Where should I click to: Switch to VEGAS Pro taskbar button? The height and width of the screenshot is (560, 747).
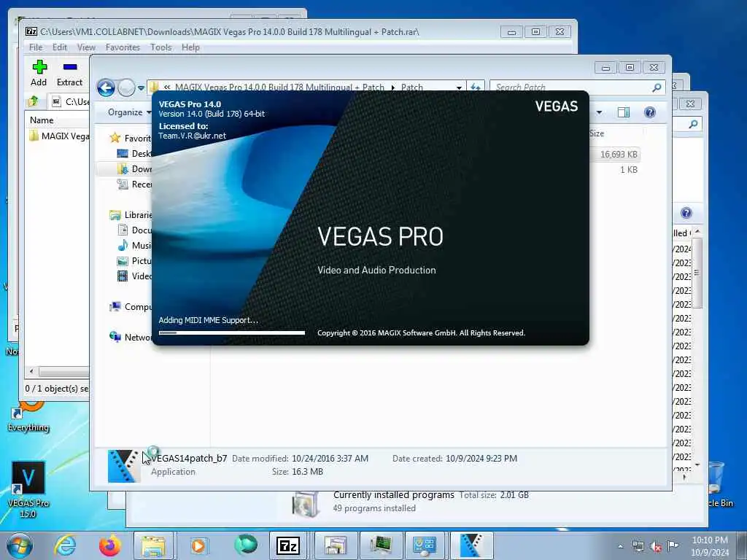(x=471, y=545)
